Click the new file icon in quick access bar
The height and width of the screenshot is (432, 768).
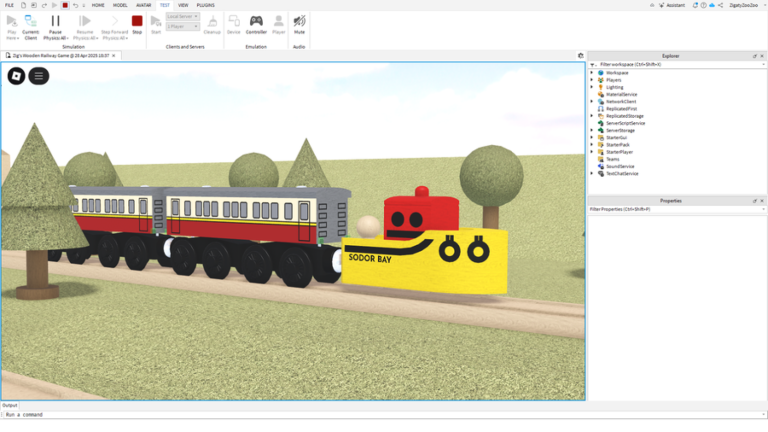point(23,5)
